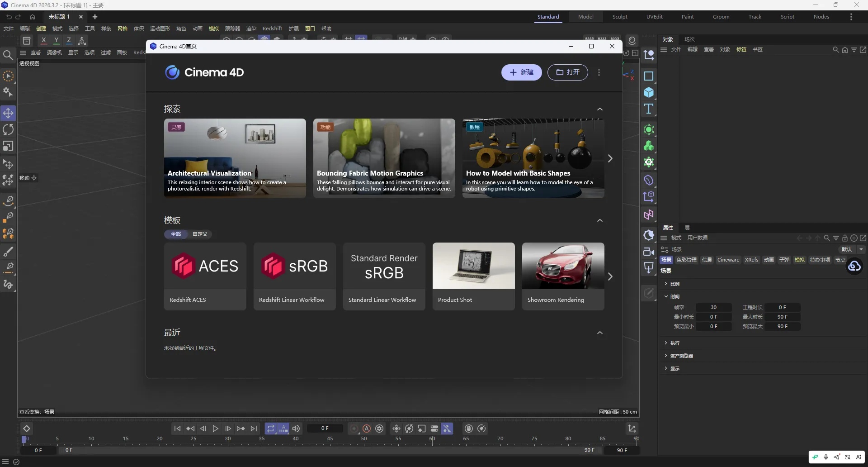This screenshot has width=868, height=467.
Task: Toggle sound during playback
Action: tap(296, 429)
